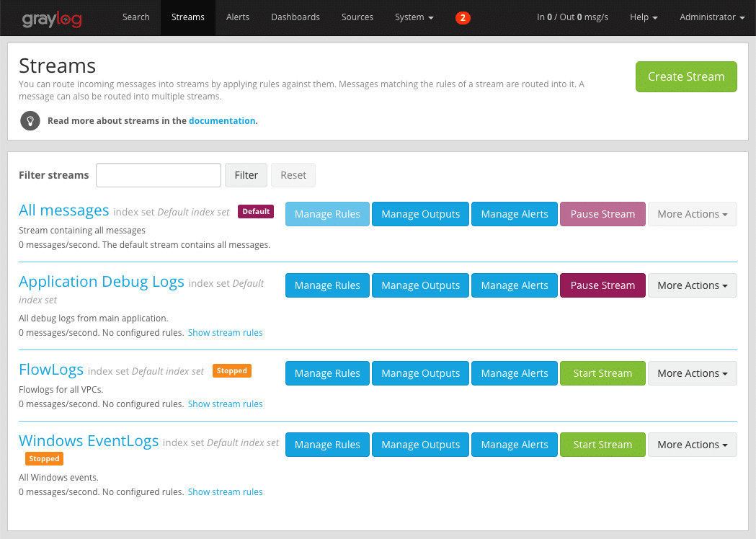Expand the Help menu
756x539 pixels.
point(644,17)
